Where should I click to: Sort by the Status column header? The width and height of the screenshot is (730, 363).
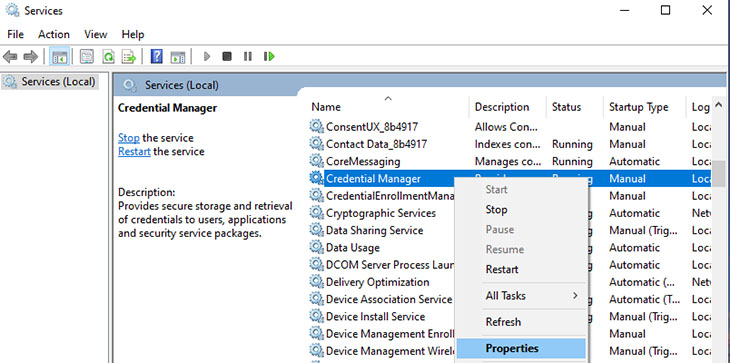575,107
